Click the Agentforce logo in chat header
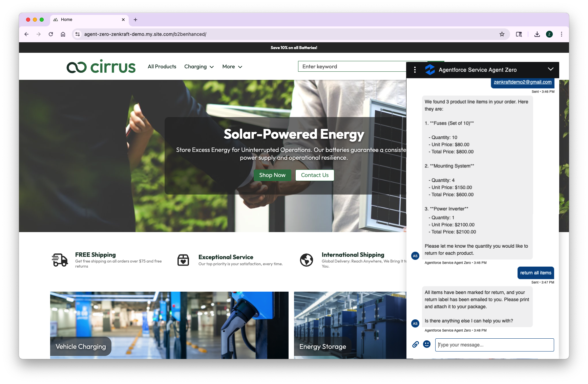Viewport: 588px width, 384px height. [429, 70]
